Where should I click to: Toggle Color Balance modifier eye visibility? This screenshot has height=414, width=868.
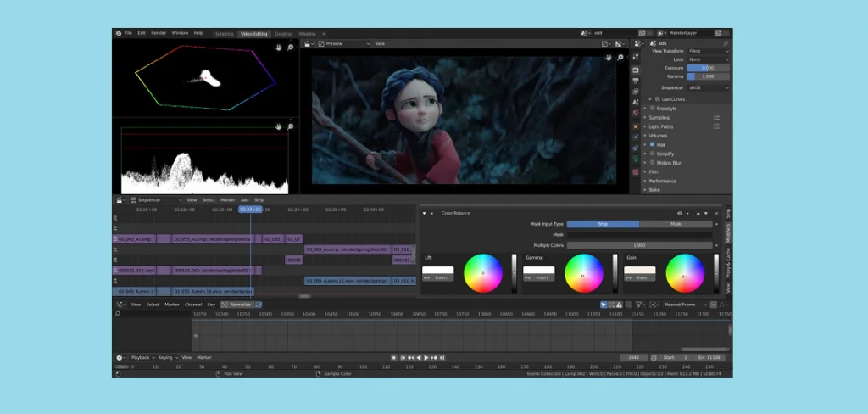tap(680, 214)
